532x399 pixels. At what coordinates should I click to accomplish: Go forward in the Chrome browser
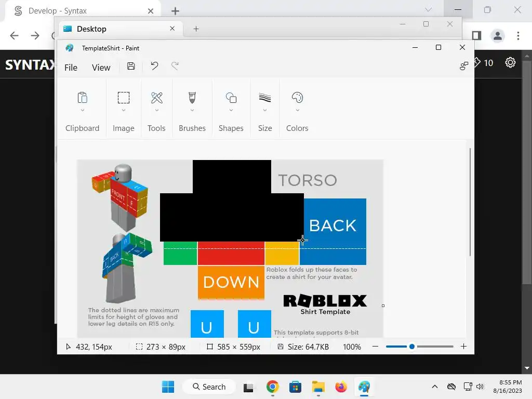pos(35,35)
